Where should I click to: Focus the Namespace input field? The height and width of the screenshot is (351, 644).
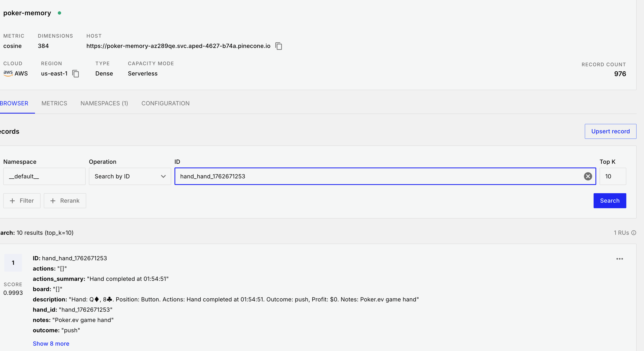click(x=44, y=176)
